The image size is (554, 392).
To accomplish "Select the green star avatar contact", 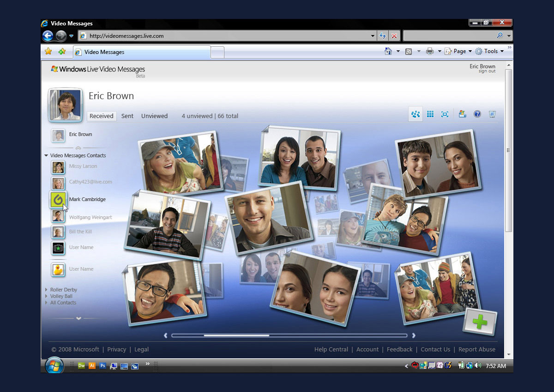I will pyautogui.click(x=58, y=248).
